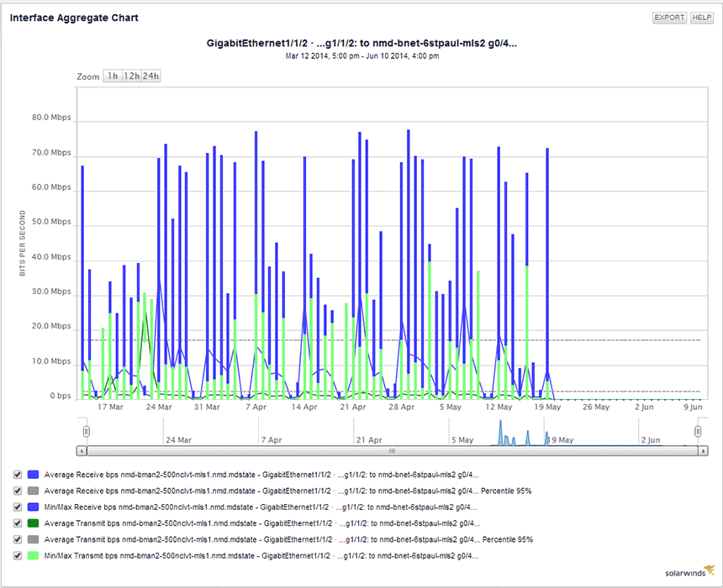Open the HELP page
The height and width of the screenshot is (588, 723).
tap(703, 17)
